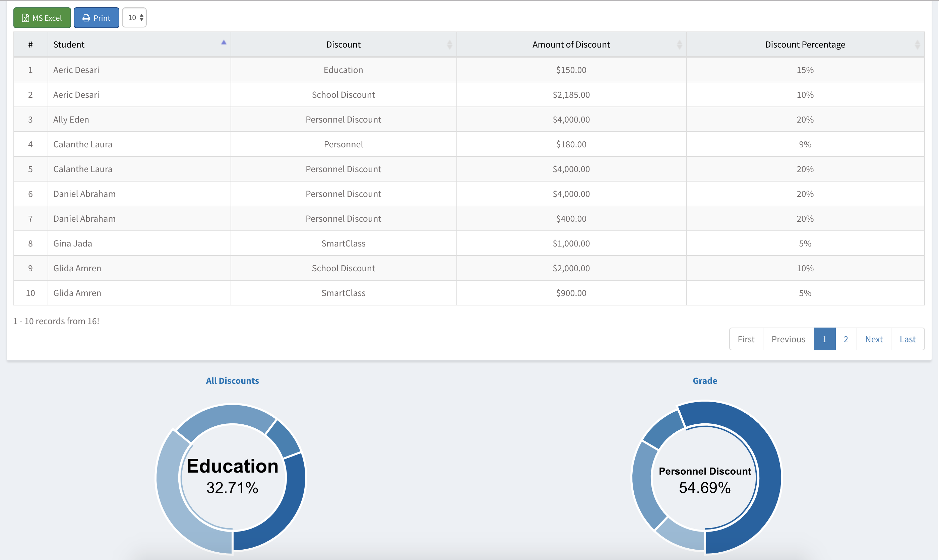Open the rows-per-page dropdown showing 10
Image resolution: width=939 pixels, height=560 pixels.
click(x=134, y=17)
